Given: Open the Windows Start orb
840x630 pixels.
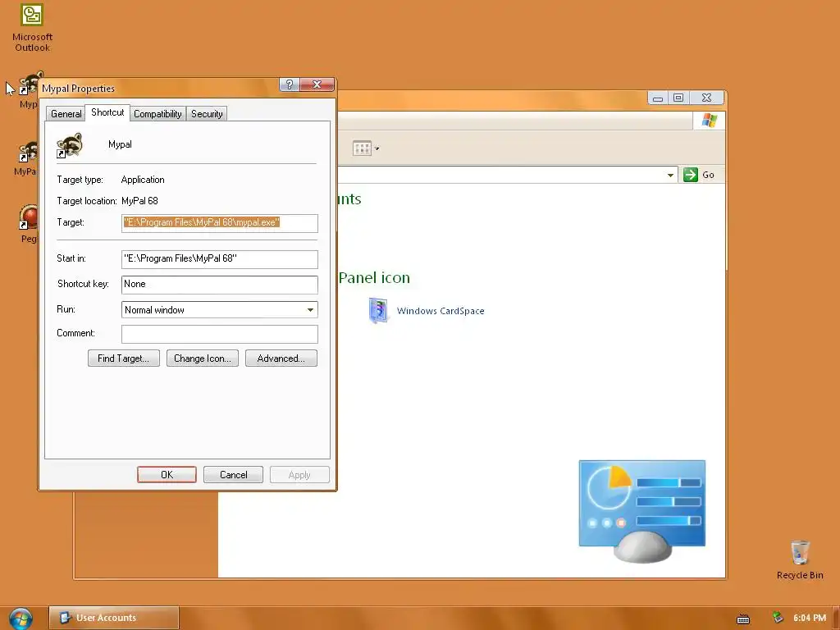Looking at the screenshot, I should click(x=21, y=618).
